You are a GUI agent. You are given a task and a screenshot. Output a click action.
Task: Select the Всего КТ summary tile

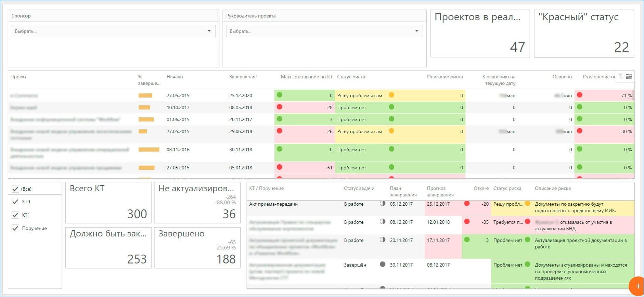point(108,202)
